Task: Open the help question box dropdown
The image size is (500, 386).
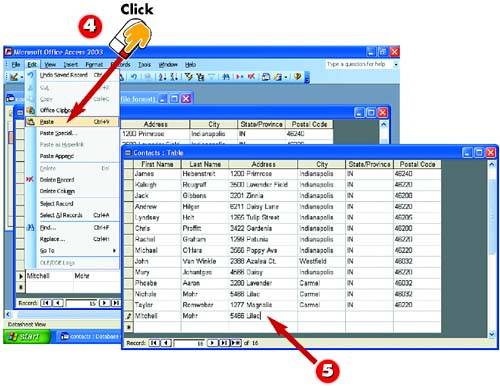Action: (x=396, y=64)
